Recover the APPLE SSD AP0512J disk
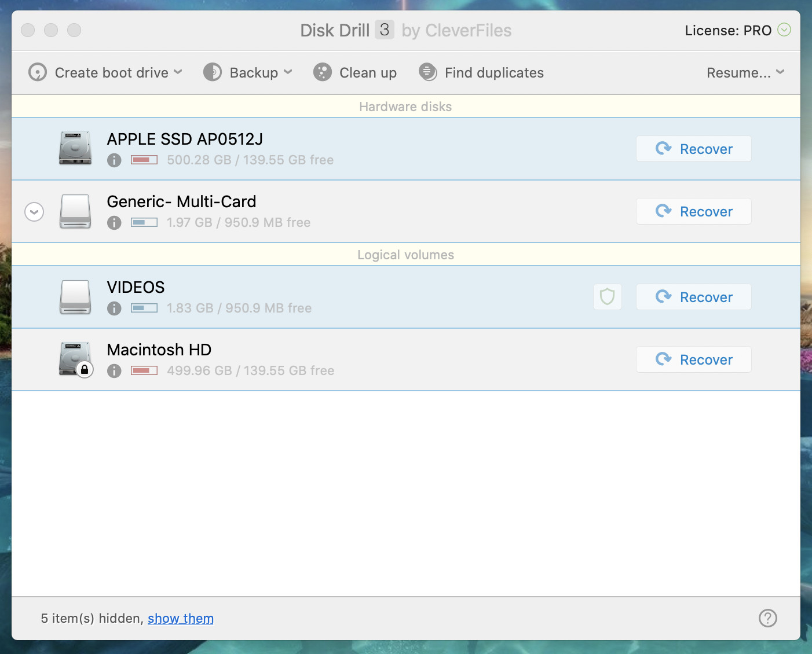 click(x=694, y=149)
